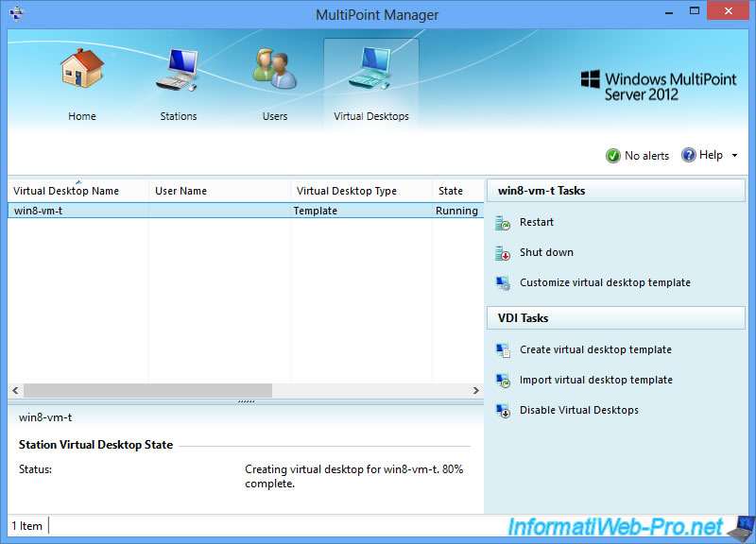
Task: Sort by Virtual Desktop Type column
Action: point(361,191)
